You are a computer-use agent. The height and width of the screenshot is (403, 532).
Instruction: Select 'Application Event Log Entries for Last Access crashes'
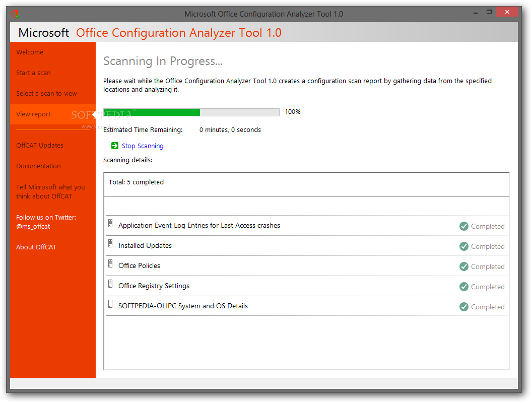[x=199, y=225]
